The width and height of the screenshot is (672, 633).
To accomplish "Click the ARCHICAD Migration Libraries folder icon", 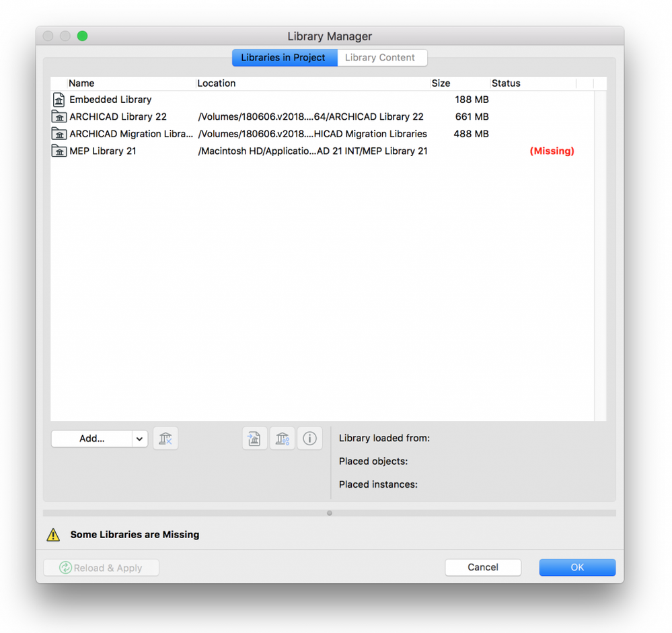I will coord(59,134).
